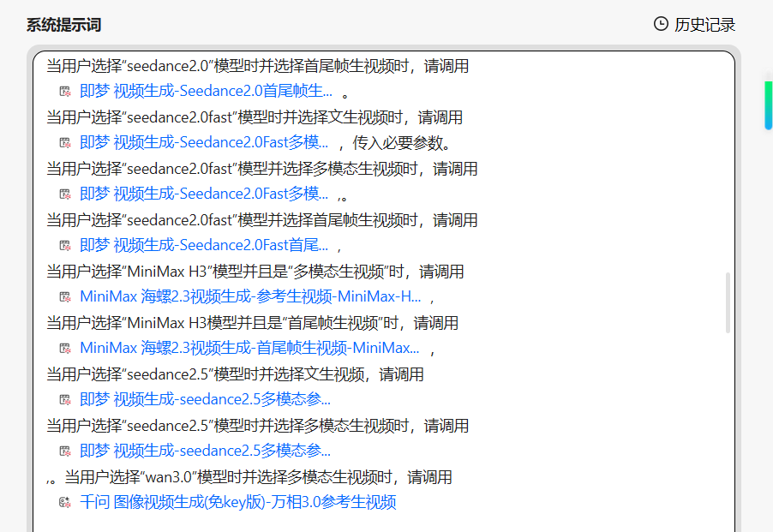Click the 历史记录 history label
This screenshot has width=773, height=532.
(704, 25)
